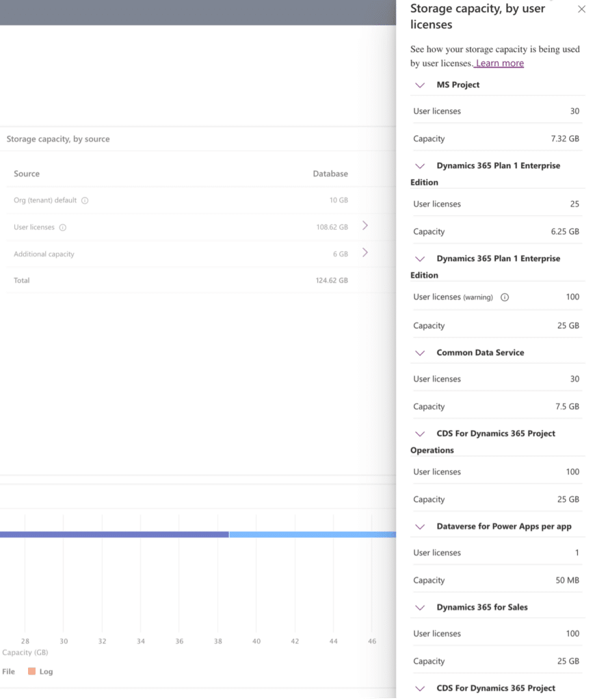
Task: Open the Learn more link
Action: click(499, 64)
